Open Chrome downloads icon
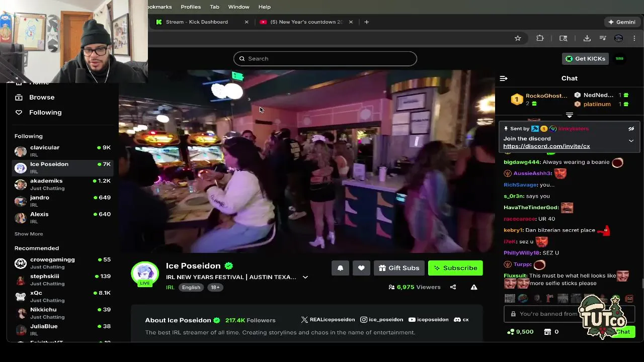The image size is (644, 362). point(587,38)
